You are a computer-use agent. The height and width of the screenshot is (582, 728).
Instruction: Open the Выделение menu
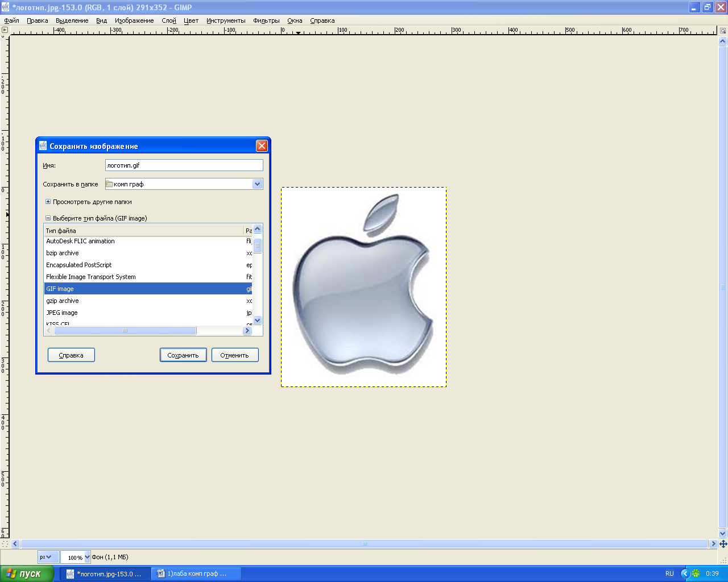pos(72,20)
